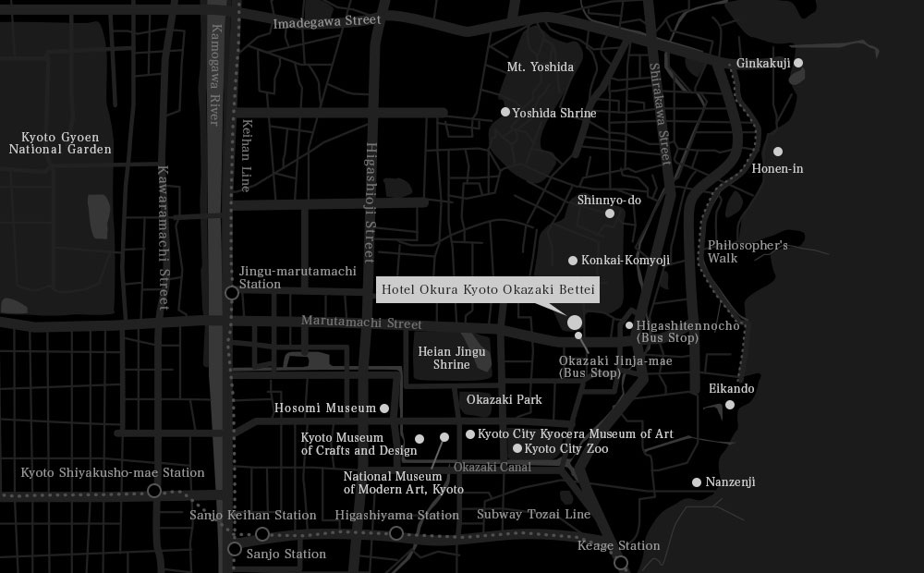Click the Kyoto City Zoo marker

pyautogui.click(x=517, y=448)
